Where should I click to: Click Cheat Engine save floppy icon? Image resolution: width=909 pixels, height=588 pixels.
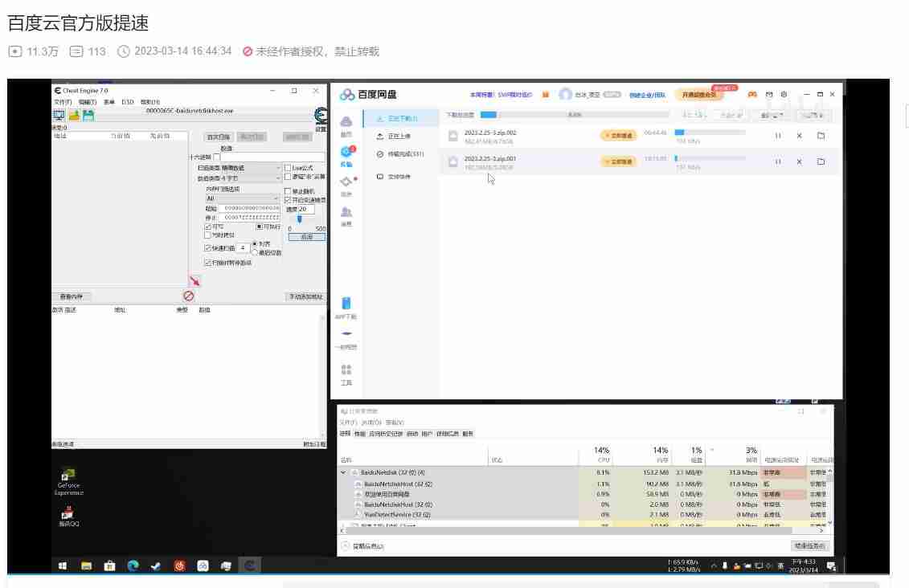coord(88,116)
